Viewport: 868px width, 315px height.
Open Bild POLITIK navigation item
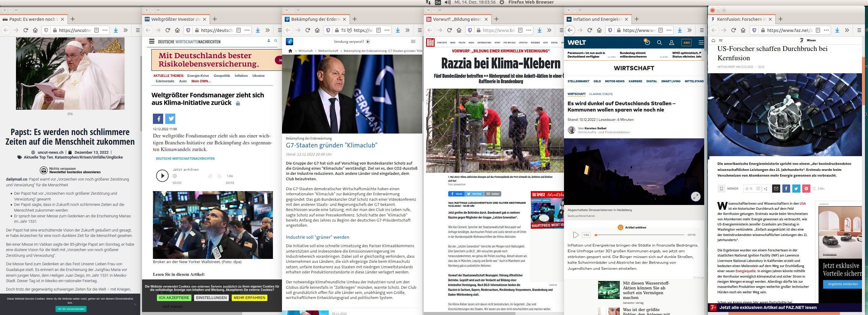[462, 43]
